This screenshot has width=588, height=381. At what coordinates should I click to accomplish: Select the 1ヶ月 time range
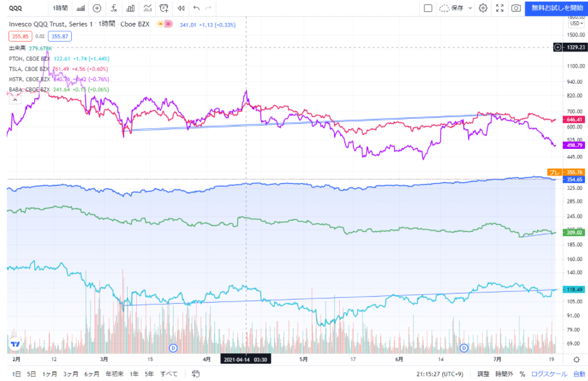(49, 374)
